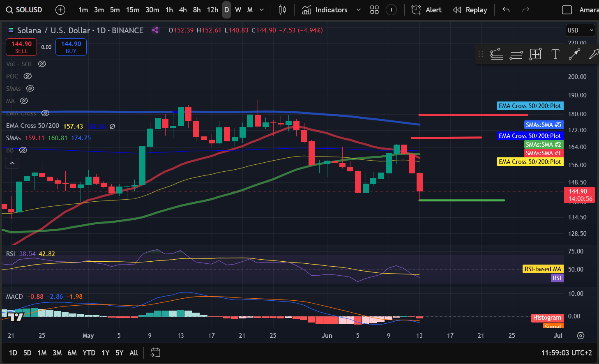Image resolution: width=599 pixels, height=364 pixels.
Task: Select the arrow drawing tool
Action: pyautogui.click(x=594, y=54)
